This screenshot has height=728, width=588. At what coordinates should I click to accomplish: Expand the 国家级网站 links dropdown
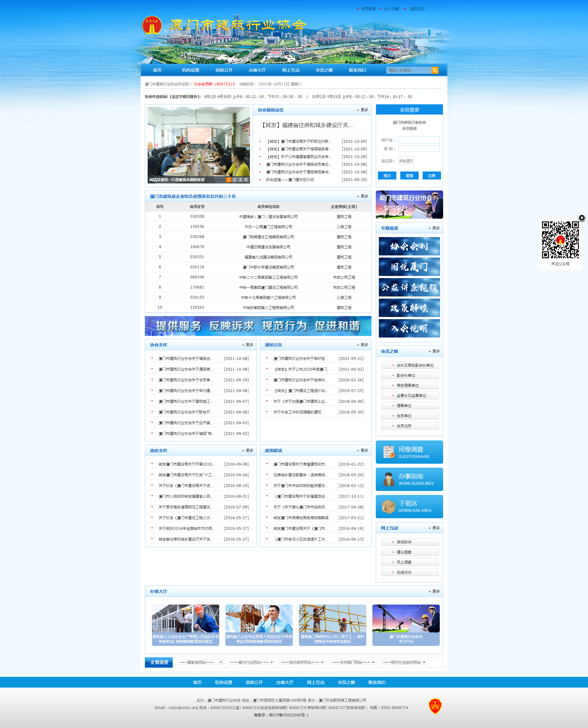201,662
